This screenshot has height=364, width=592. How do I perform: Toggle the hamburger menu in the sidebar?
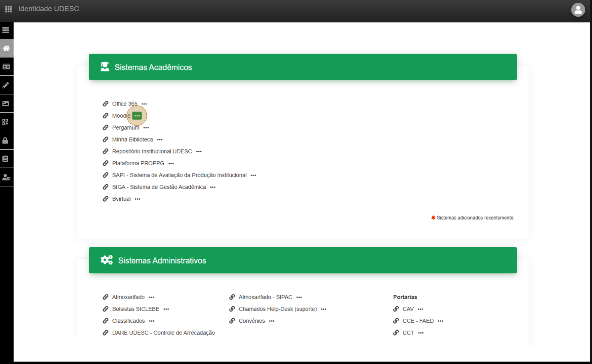(x=6, y=30)
